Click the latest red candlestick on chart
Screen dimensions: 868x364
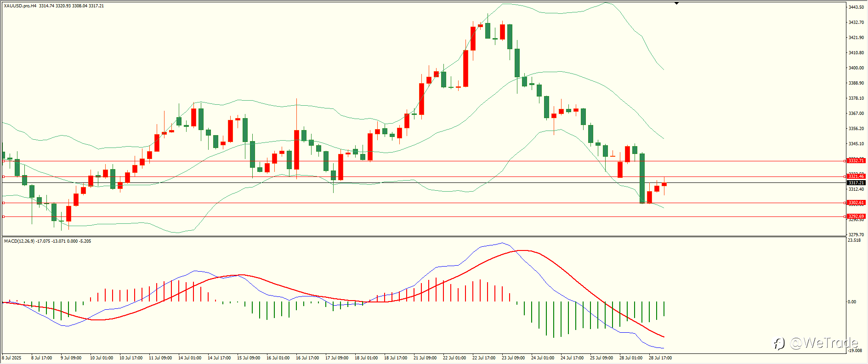(664, 184)
